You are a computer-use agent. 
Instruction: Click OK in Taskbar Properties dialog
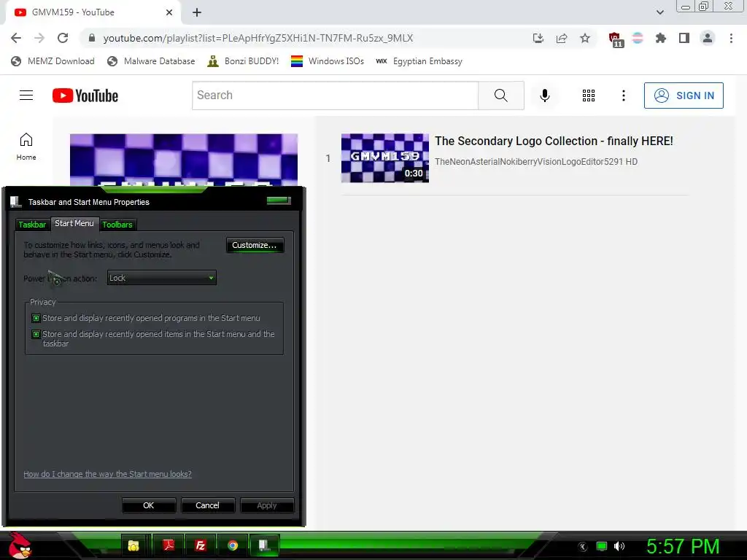(149, 505)
